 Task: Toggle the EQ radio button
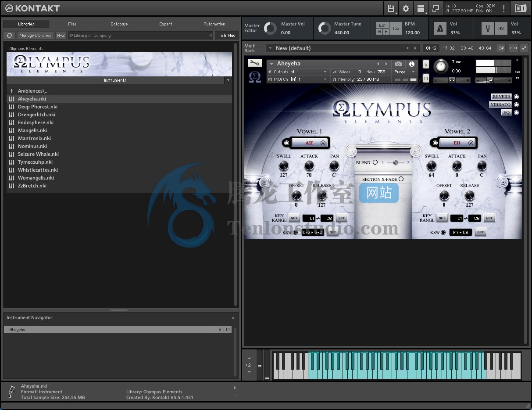pyautogui.click(x=516, y=112)
